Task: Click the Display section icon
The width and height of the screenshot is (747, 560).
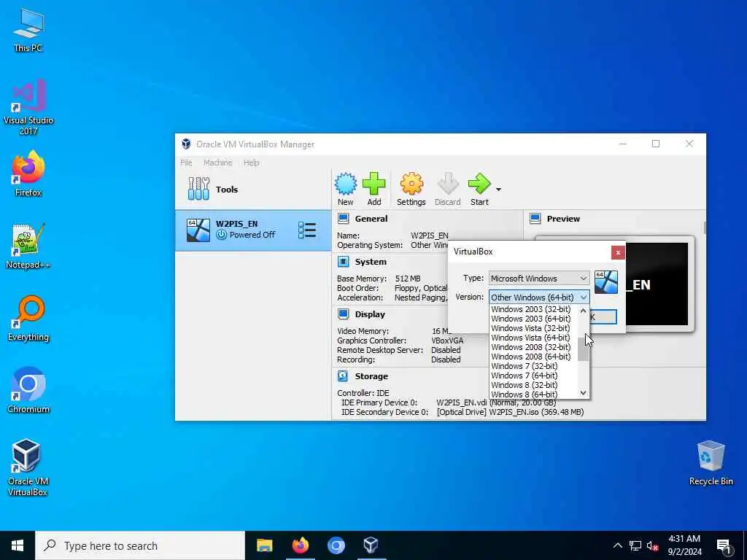Action: 343,314
